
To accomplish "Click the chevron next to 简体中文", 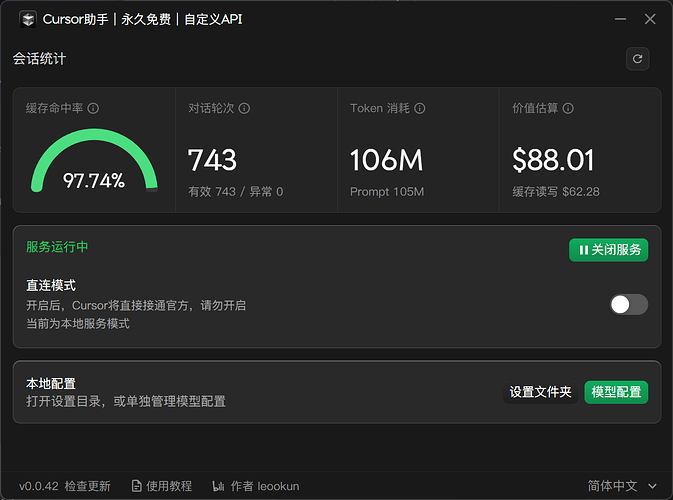I will 652,486.
